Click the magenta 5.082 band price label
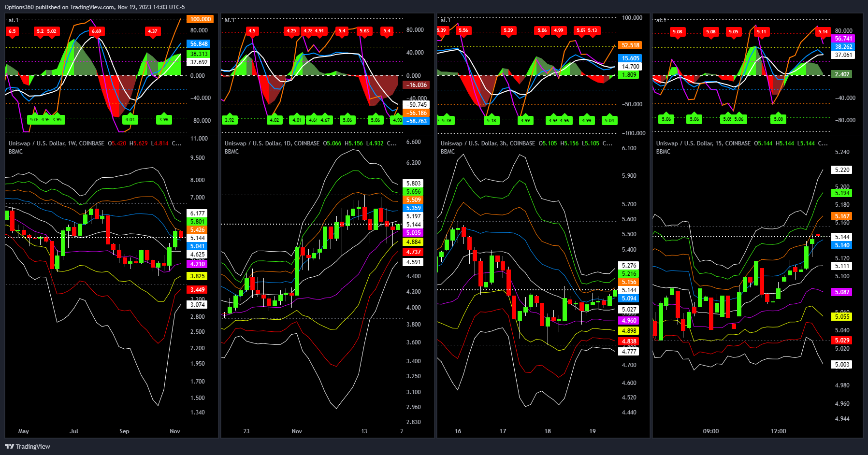This screenshot has height=455, width=868. [842, 292]
